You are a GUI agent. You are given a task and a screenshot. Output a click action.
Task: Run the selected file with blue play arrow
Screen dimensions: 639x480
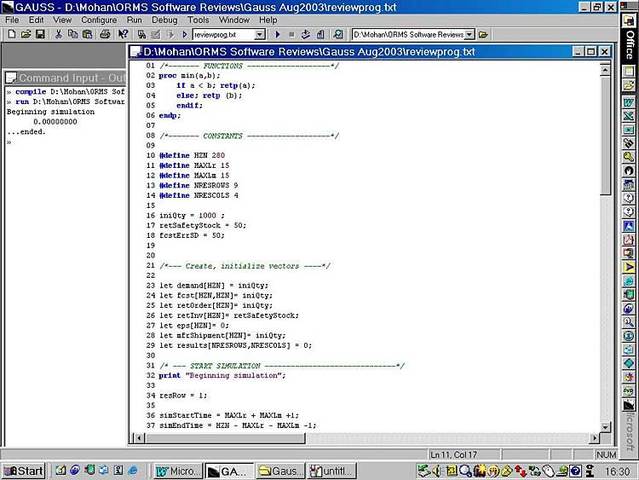tap(278, 35)
